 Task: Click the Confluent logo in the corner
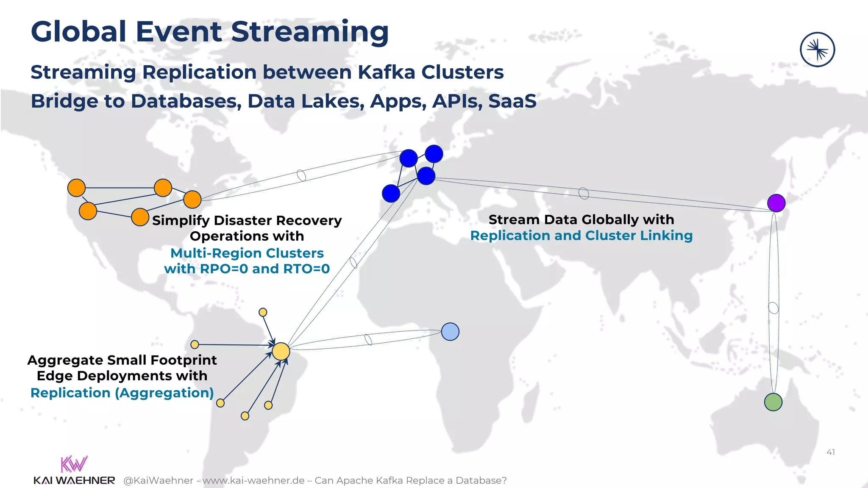tap(817, 50)
